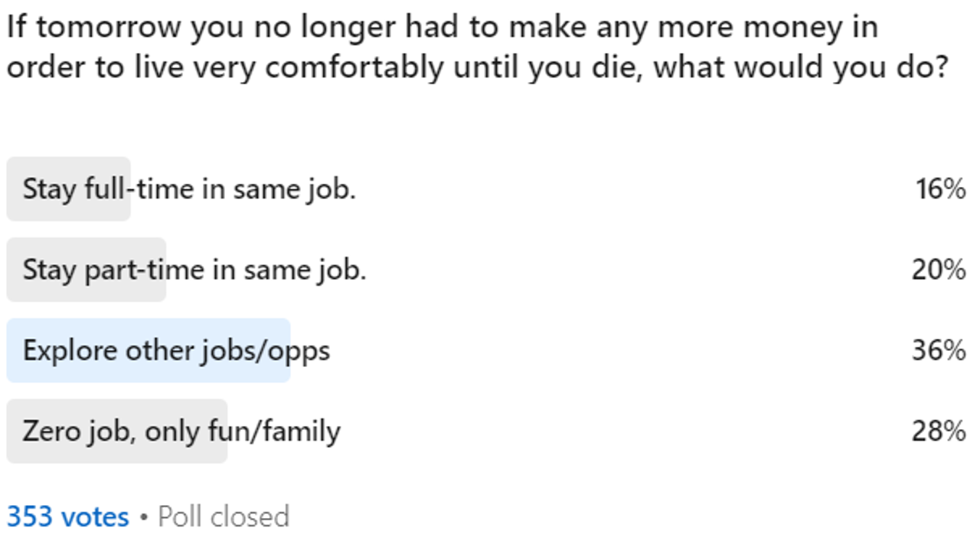Select 'Stay full-time in same job.' option label
Viewport: 980px width, 541px height.
coord(189,189)
